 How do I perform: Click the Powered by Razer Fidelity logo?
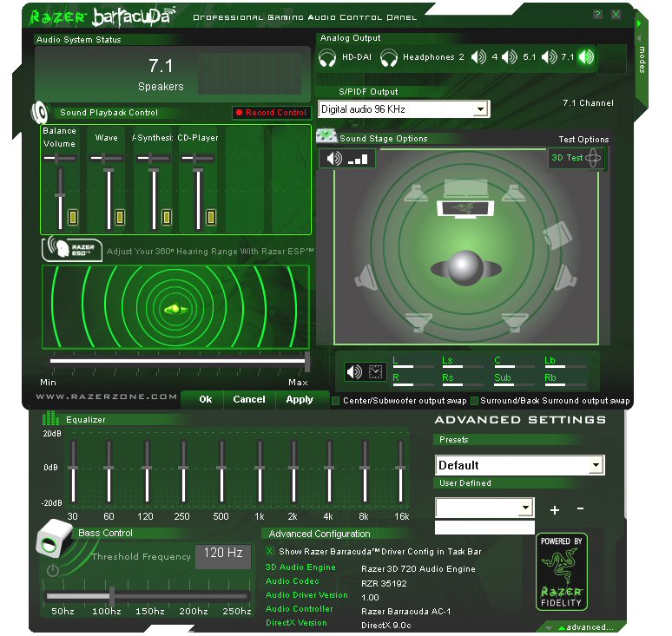(562, 572)
